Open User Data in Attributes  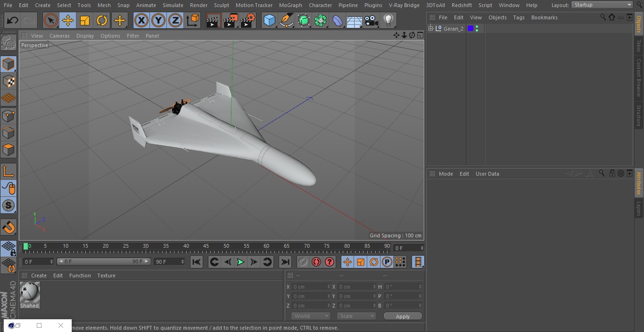(x=487, y=174)
